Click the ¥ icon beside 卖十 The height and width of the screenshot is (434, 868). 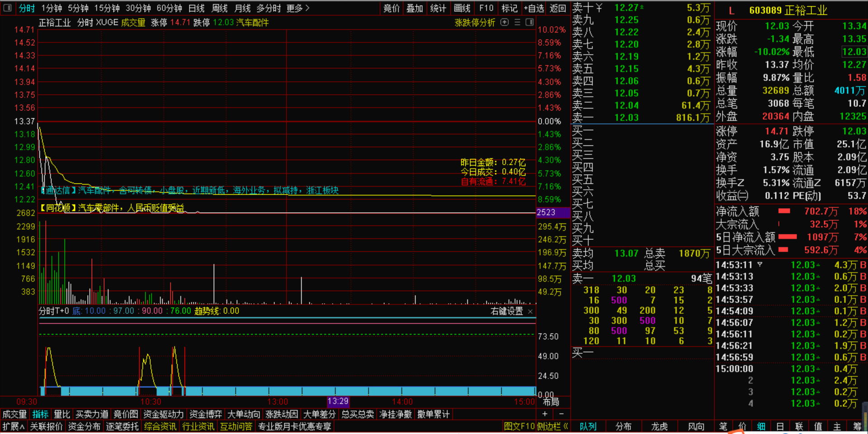click(x=599, y=8)
